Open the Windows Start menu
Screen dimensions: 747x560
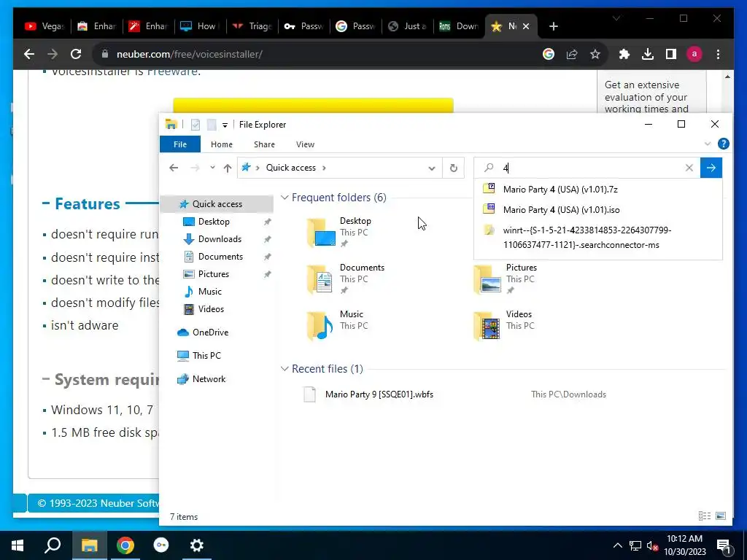pos(18,545)
